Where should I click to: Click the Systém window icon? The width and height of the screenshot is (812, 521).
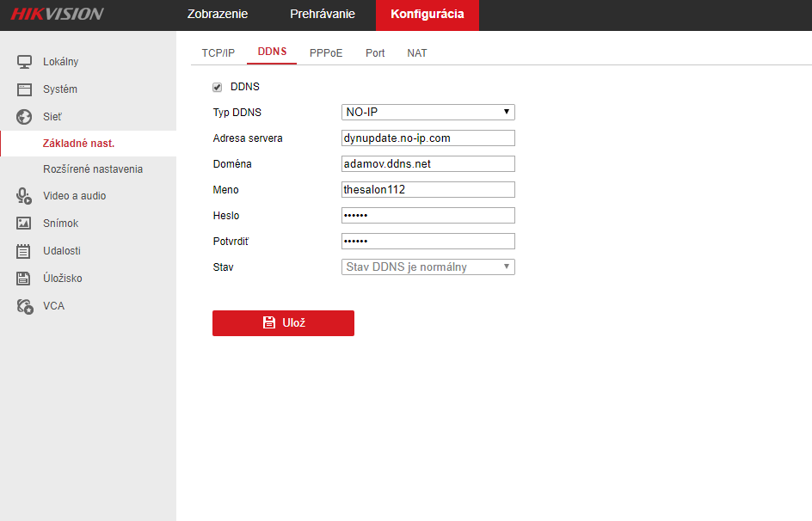[24, 89]
